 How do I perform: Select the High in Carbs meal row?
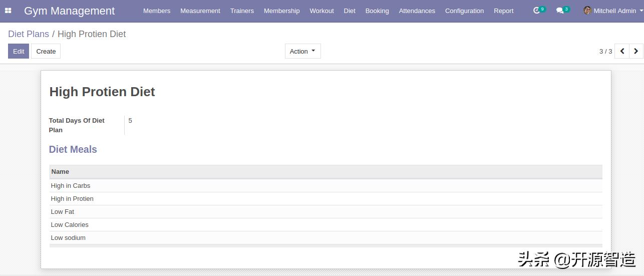point(71,186)
